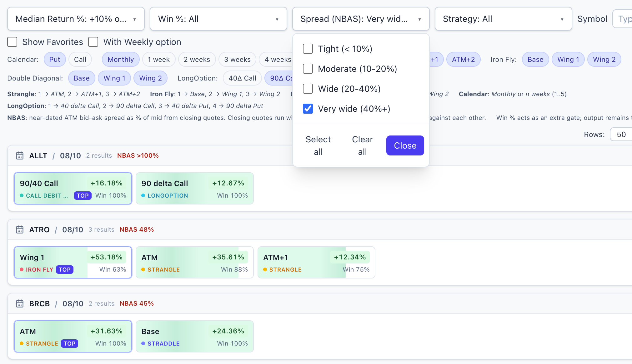Check the With Weekly option box
Screen dimensions: 632x364
click(93, 42)
